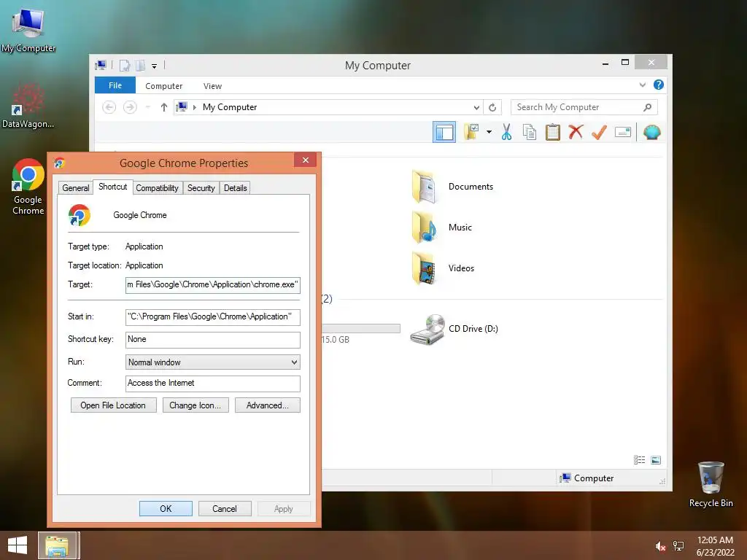Screen dimensions: 747x560
Task: Click the Start in text field
Action: [x=212, y=316]
